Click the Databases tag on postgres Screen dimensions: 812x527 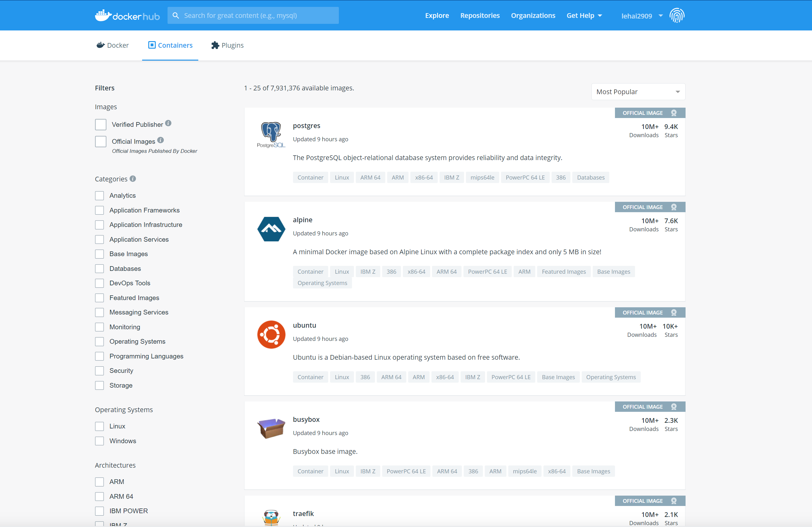pos(590,177)
